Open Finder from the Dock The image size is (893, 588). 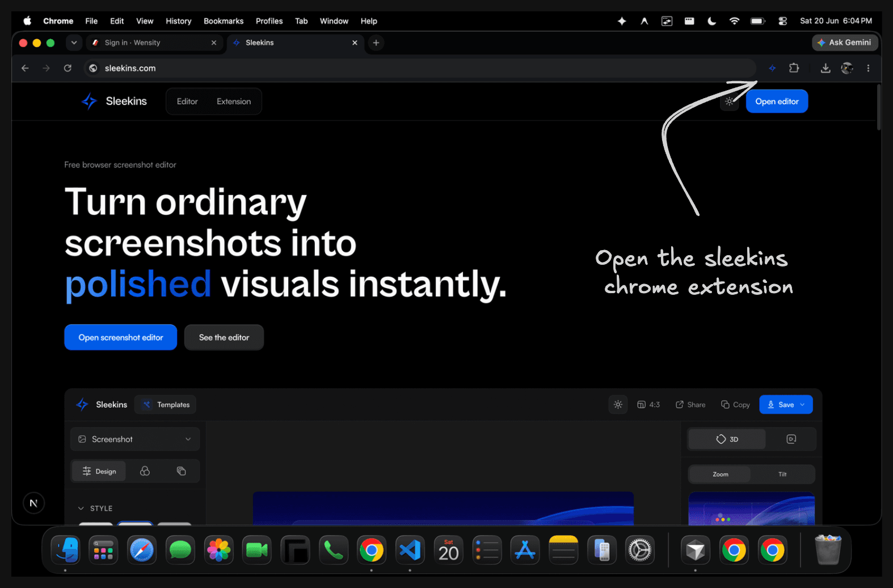[x=65, y=550]
